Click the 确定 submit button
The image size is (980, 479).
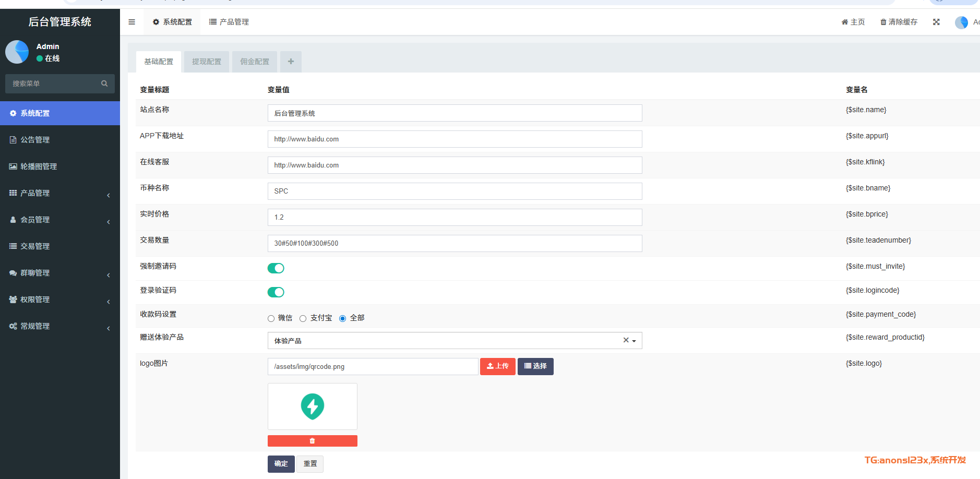281,463
